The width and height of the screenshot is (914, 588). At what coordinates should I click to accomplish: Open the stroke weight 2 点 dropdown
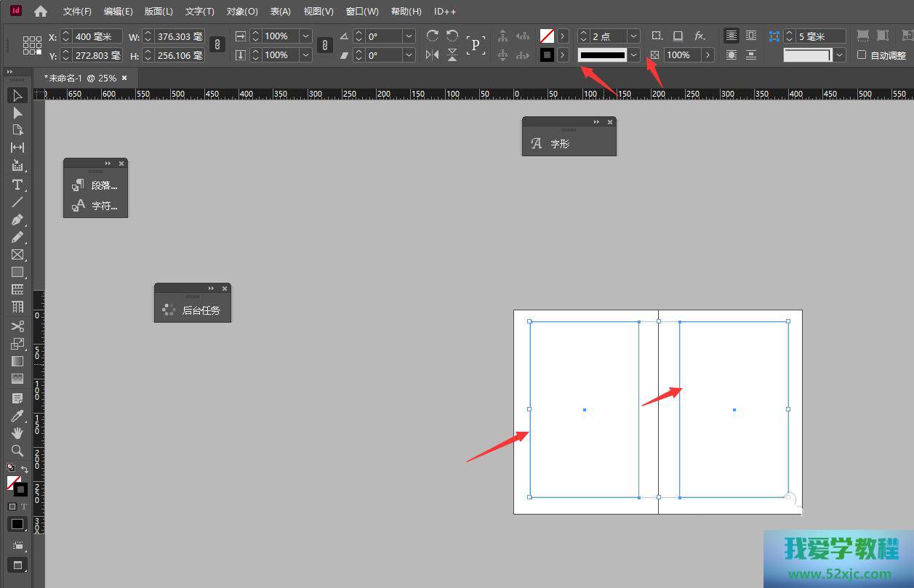click(x=633, y=36)
